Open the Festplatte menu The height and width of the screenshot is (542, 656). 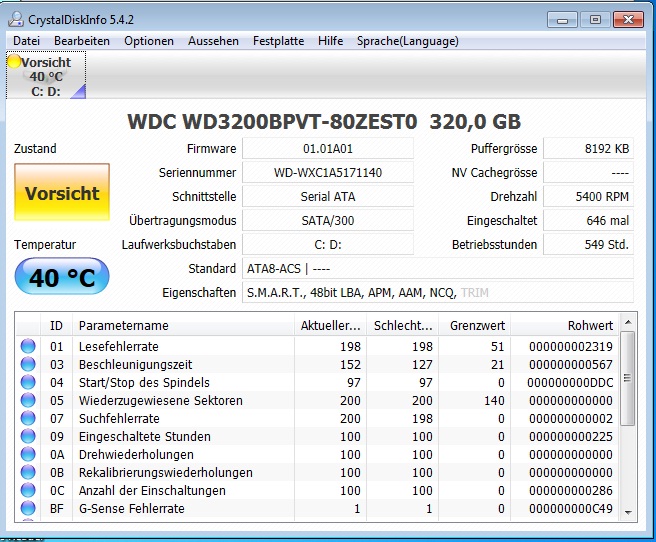(x=278, y=41)
